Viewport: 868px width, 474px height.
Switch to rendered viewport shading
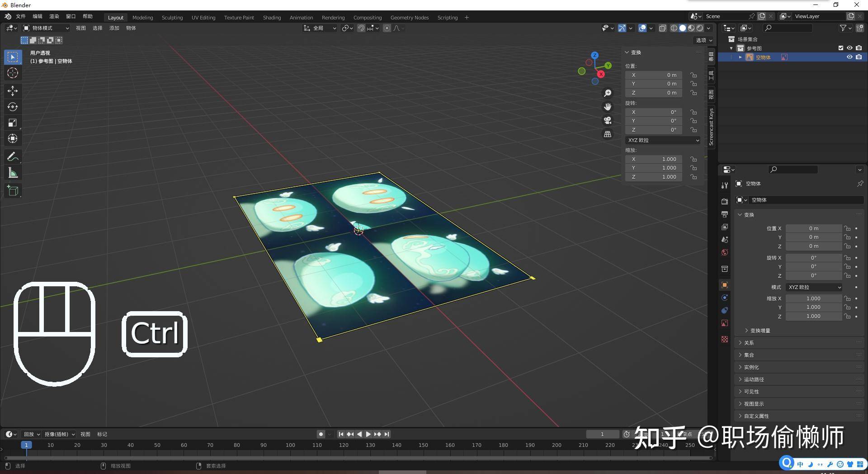click(x=700, y=28)
